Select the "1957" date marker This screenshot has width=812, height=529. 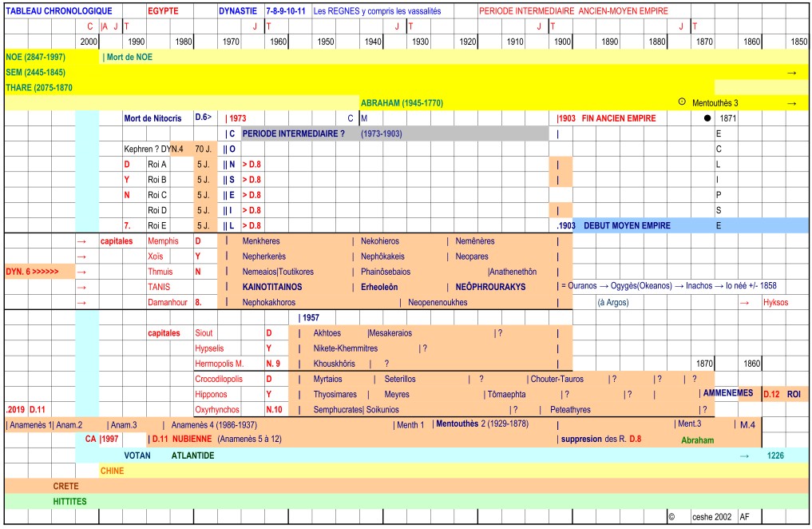click(x=311, y=318)
